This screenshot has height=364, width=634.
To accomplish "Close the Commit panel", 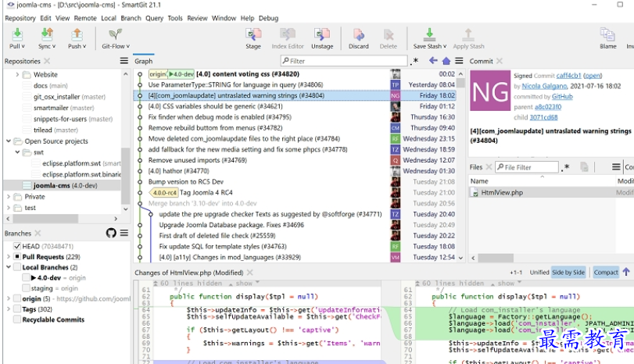I will [500, 61].
